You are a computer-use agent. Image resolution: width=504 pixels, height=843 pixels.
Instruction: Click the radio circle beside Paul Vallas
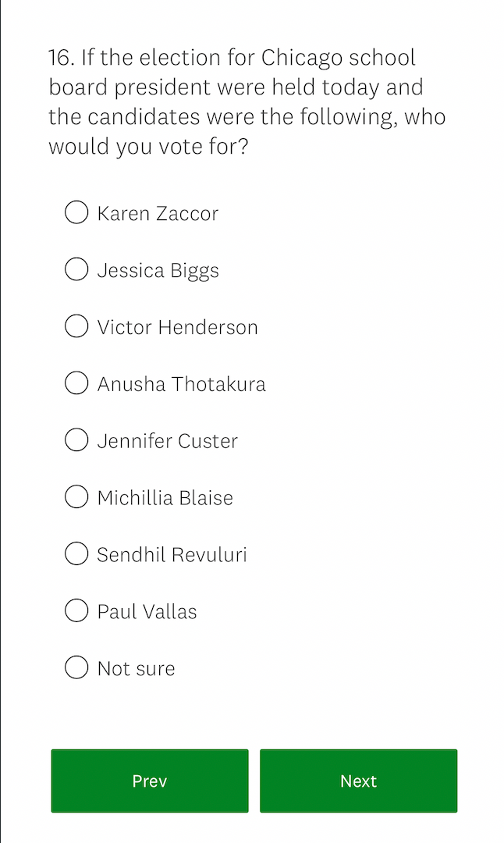pyautogui.click(x=76, y=610)
